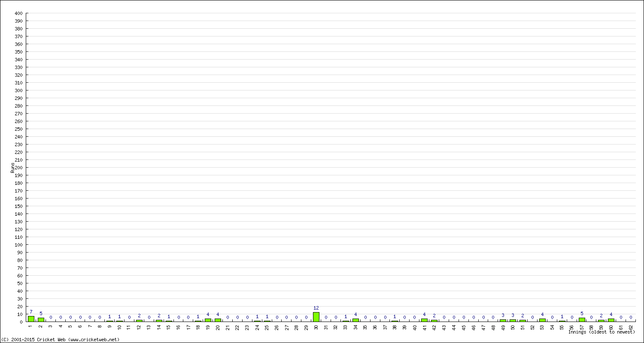Click the value label 1 above innings 38
644x343 pixels.
coord(395,316)
